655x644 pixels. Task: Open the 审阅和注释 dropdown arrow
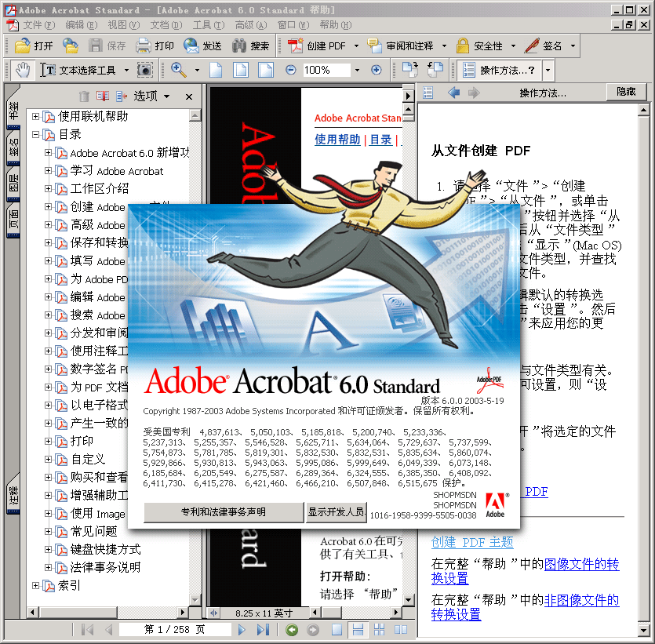(x=444, y=46)
